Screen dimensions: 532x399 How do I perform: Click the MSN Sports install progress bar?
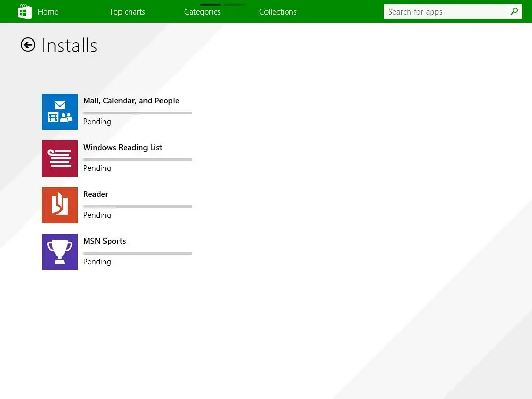[138, 254]
